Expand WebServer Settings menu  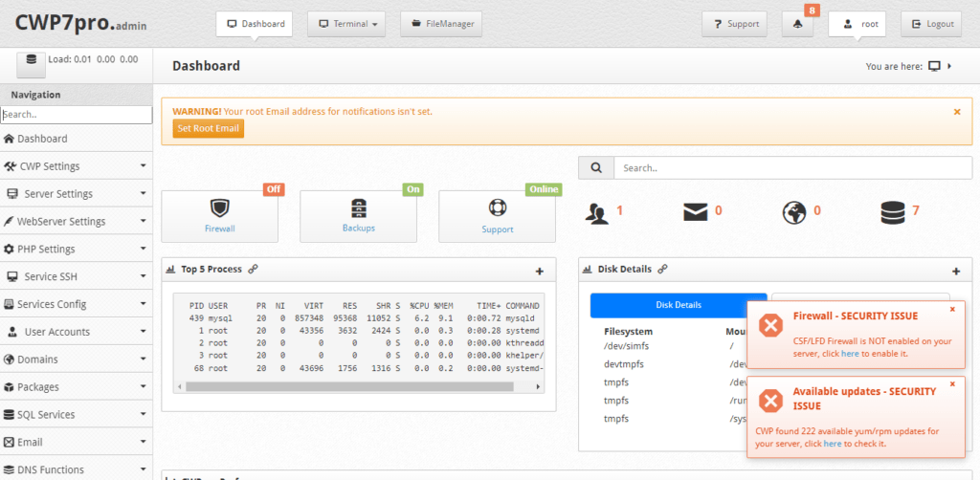point(77,221)
